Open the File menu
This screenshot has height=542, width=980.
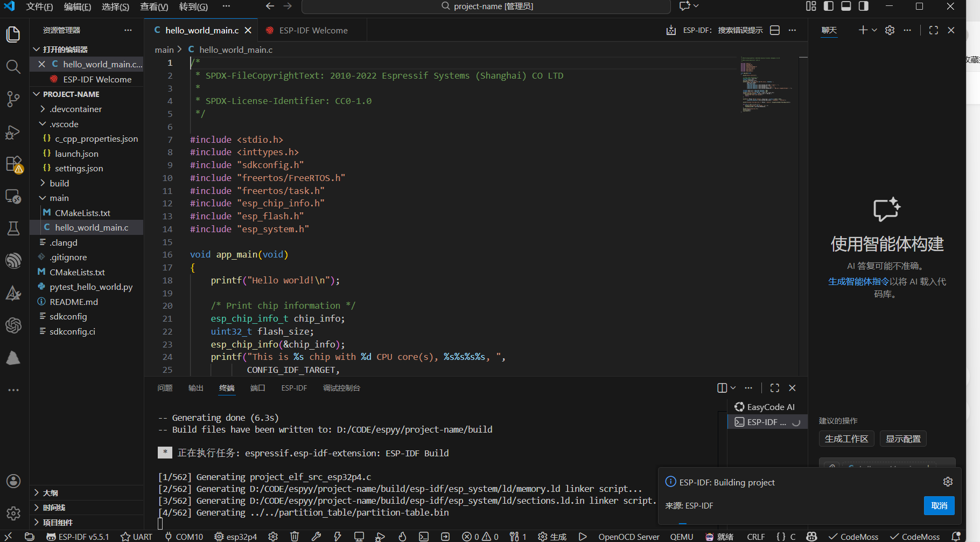click(x=39, y=6)
